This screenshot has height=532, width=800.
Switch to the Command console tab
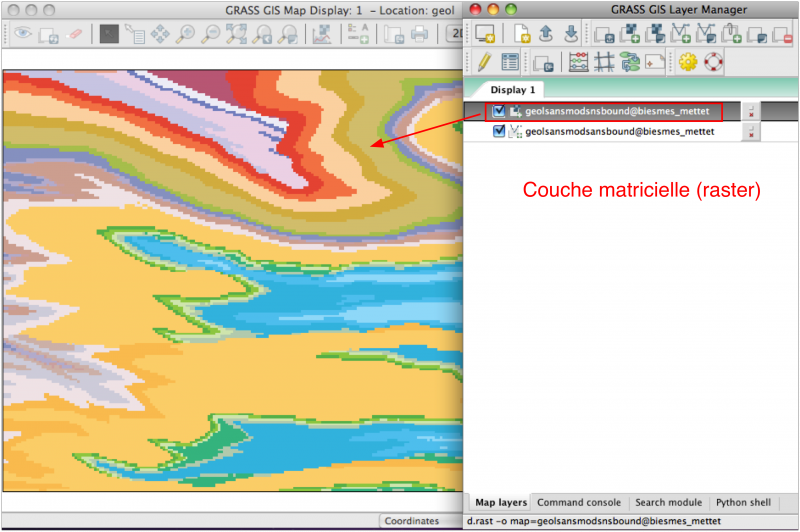(x=579, y=502)
